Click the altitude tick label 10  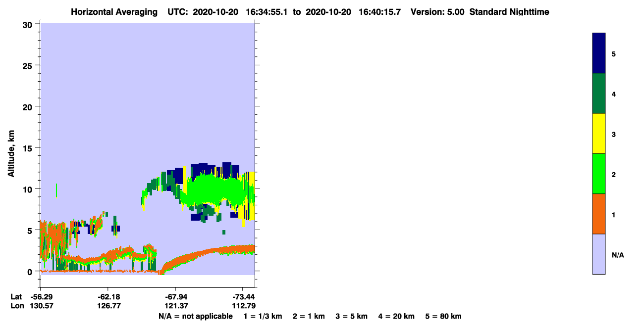pos(28,189)
